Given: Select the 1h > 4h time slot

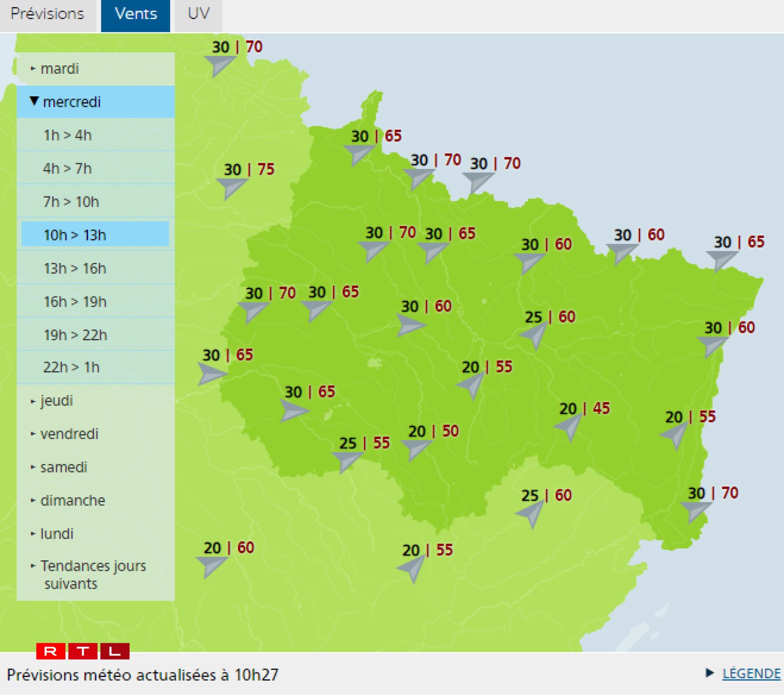Looking at the screenshot, I should tap(68, 135).
